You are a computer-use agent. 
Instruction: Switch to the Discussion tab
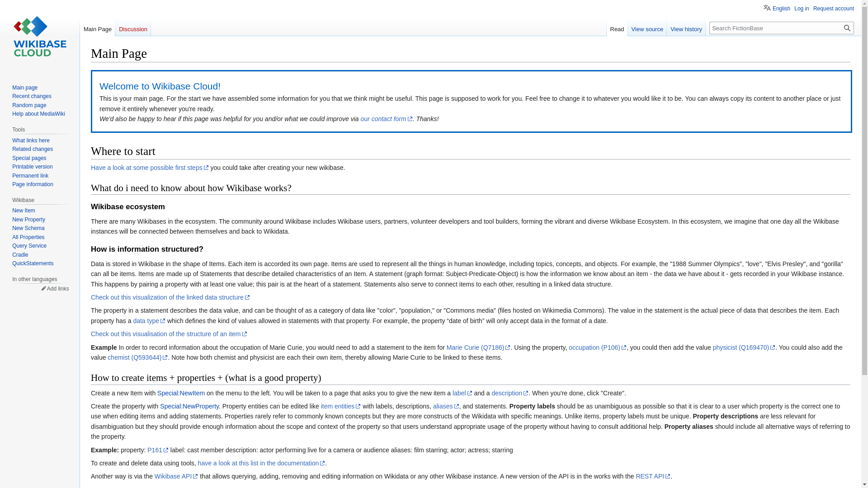[133, 29]
